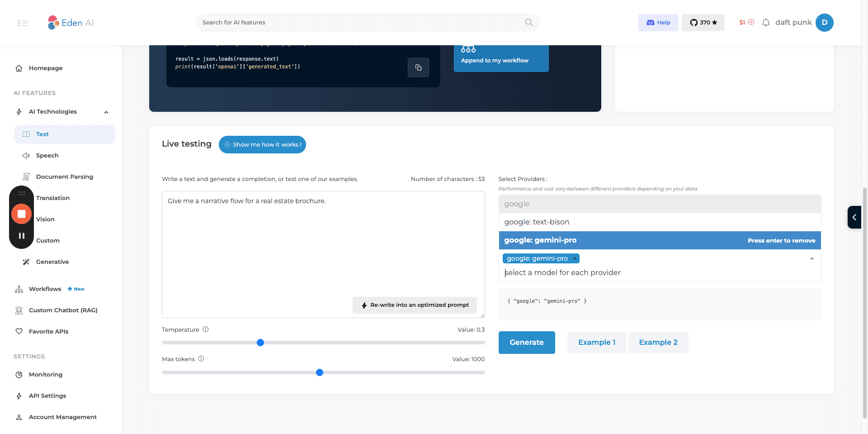Click the textarea resize grip
This screenshot has width=868, height=434.
point(482,315)
